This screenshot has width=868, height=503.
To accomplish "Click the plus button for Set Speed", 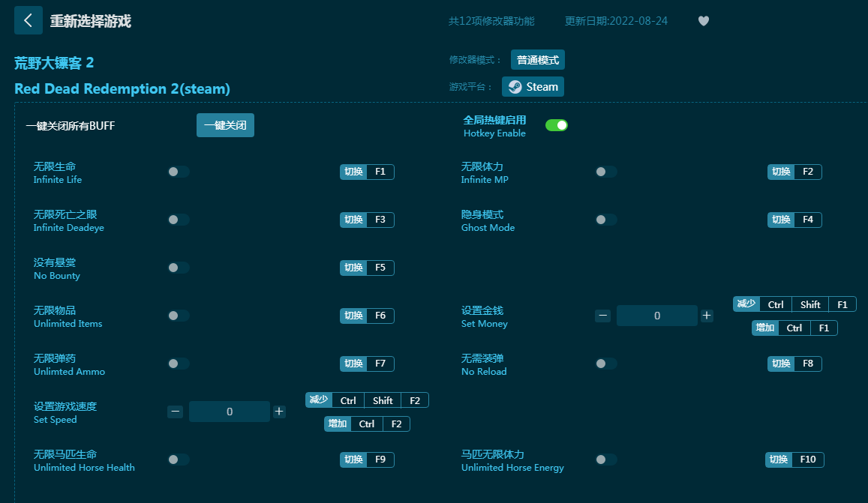I will [x=279, y=411].
